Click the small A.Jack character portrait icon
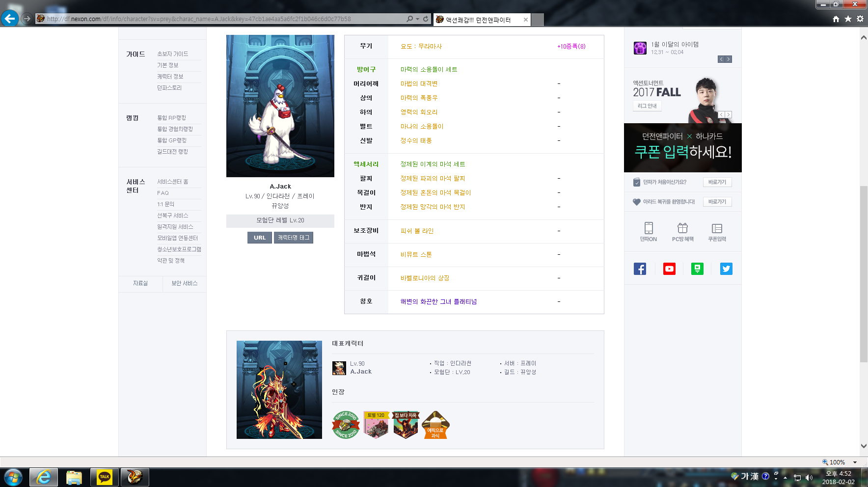 click(339, 368)
